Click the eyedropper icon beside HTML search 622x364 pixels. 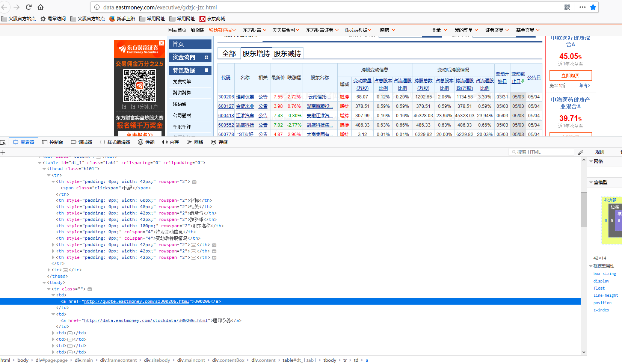point(580,152)
